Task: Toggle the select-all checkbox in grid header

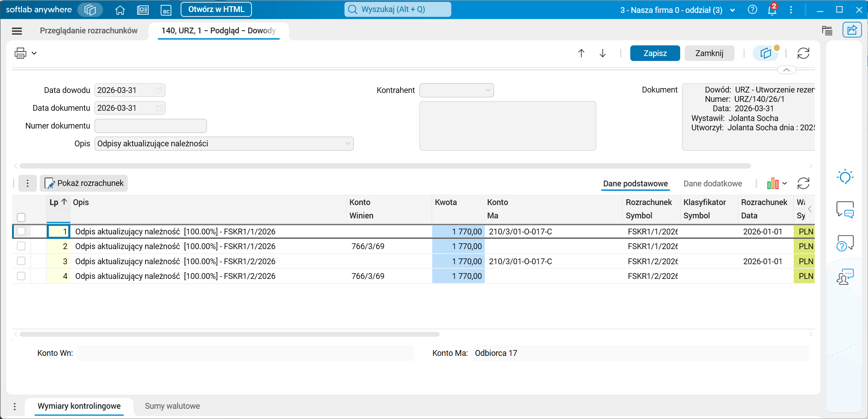Action: point(21,218)
